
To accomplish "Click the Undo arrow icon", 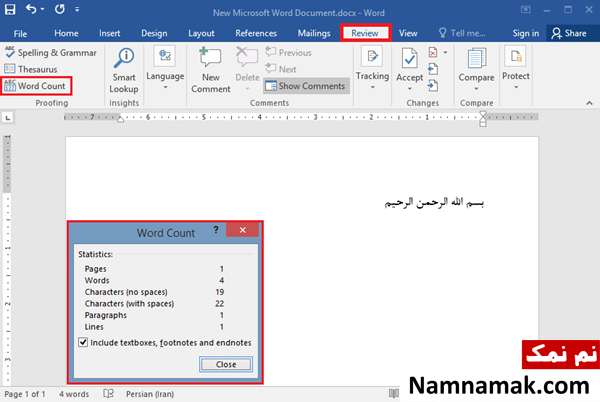I will (x=31, y=9).
